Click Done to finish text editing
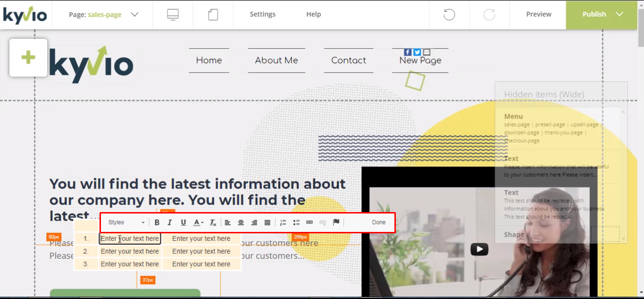644x299 pixels. pos(379,222)
